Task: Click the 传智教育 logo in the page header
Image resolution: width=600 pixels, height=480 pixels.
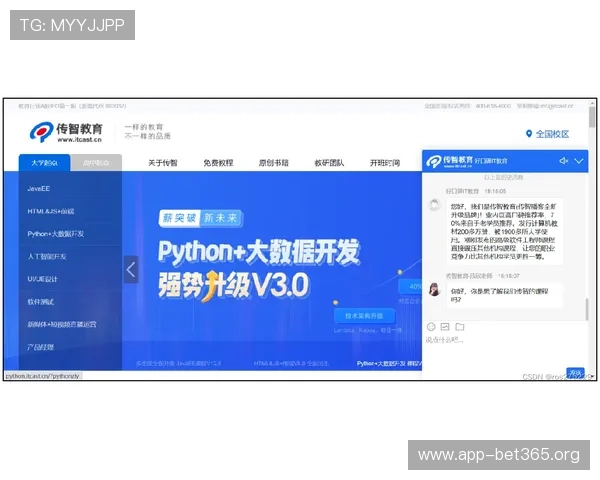Action: [x=66, y=132]
